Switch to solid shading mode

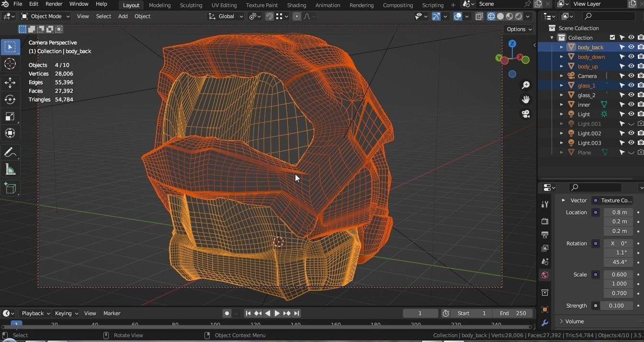[500, 16]
